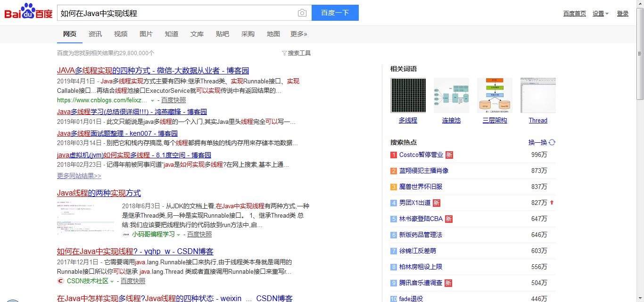Open hot search 魔兽世界怀旧服

pyautogui.click(x=421, y=187)
